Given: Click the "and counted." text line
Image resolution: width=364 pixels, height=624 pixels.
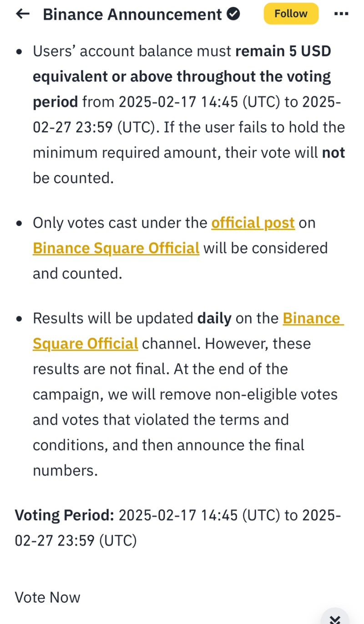Looking at the screenshot, I should pos(77,274).
